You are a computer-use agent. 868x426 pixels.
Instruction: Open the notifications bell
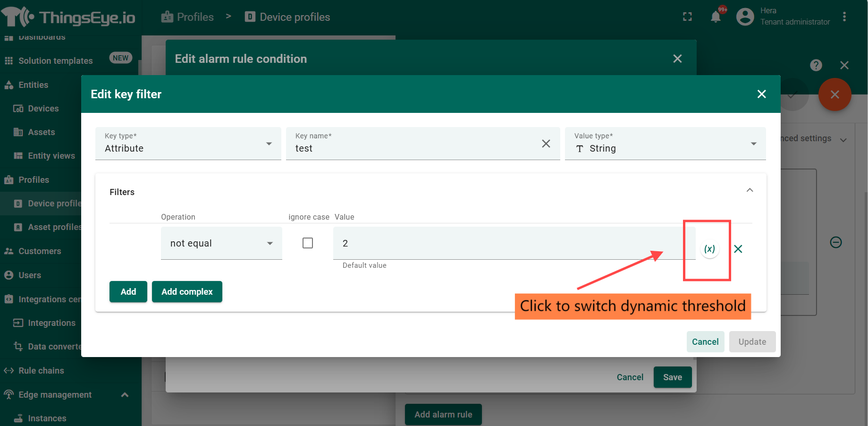(x=716, y=17)
